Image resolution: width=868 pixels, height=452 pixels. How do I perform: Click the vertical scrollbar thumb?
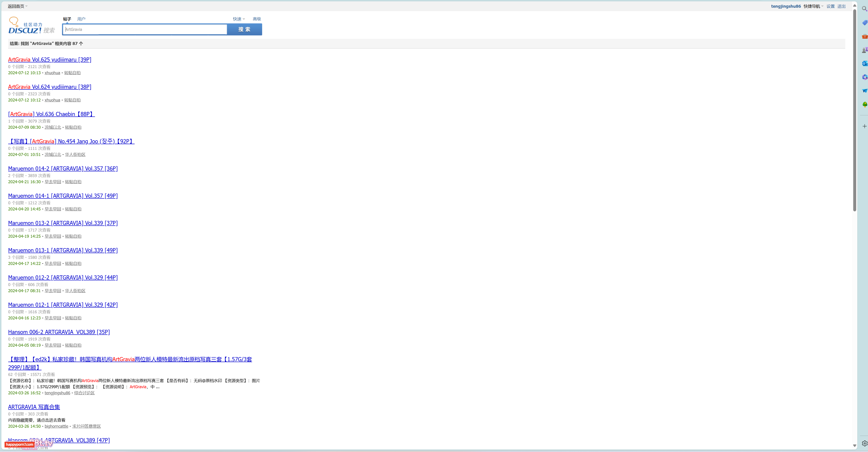coord(855,110)
